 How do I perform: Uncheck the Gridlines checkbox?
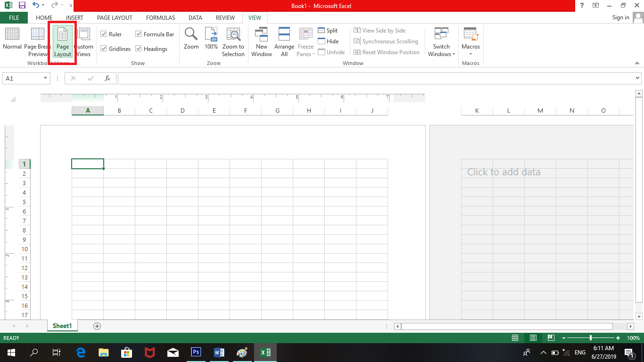click(x=105, y=49)
